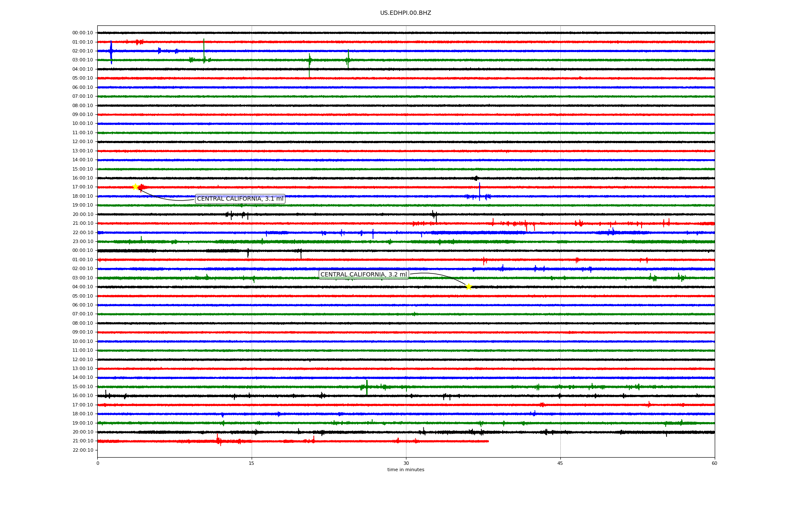This screenshot has height=508, width=812.
Task: Click the CENTRAL CALIFORNIA, 3.2 ml annotation
Action: 364,275
